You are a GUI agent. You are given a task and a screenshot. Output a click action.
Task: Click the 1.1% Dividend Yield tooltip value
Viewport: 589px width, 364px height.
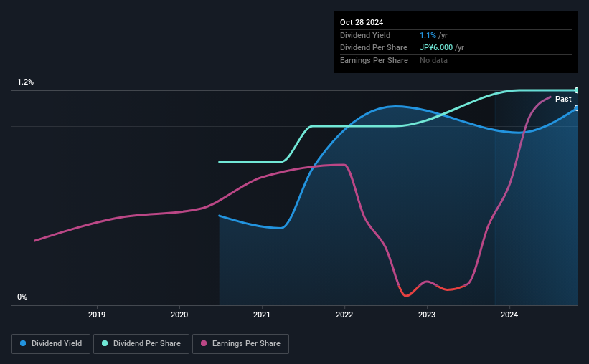428,35
